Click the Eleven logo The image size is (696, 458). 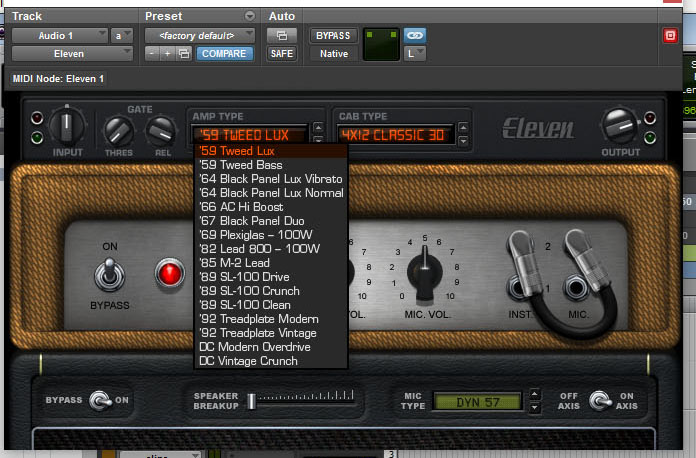coord(538,129)
